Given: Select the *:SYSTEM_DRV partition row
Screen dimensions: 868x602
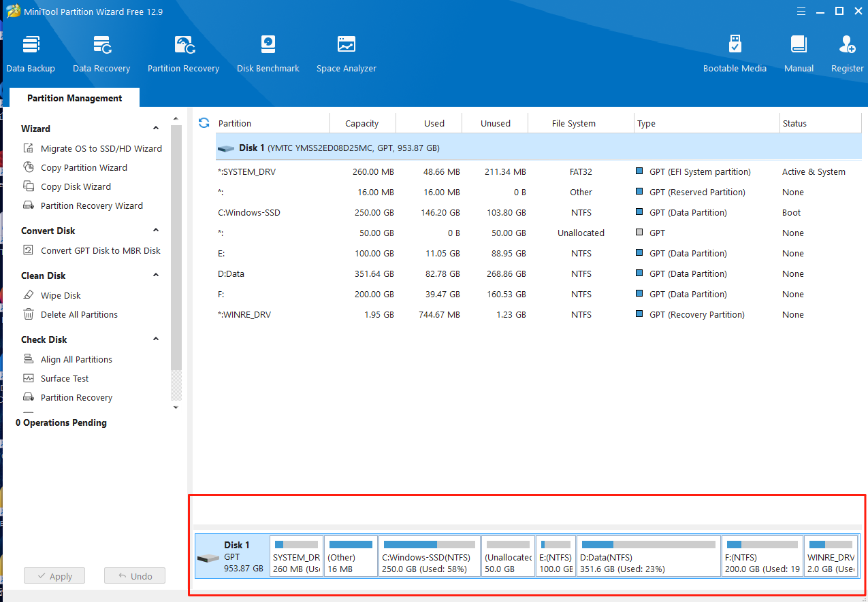Looking at the screenshot, I should (539, 172).
